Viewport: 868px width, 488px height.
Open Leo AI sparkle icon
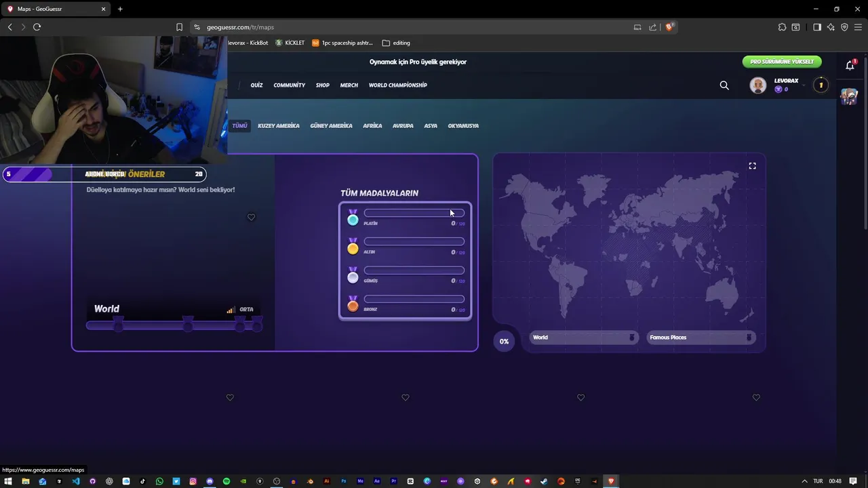tap(831, 27)
